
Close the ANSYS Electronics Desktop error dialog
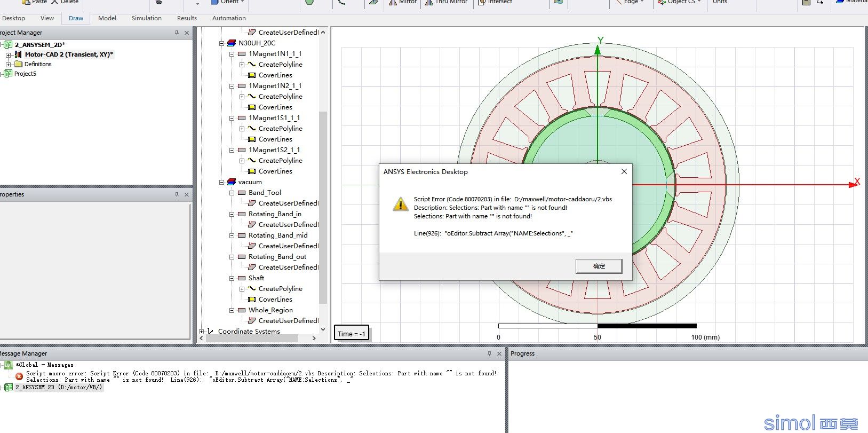click(x=624, y=171)
